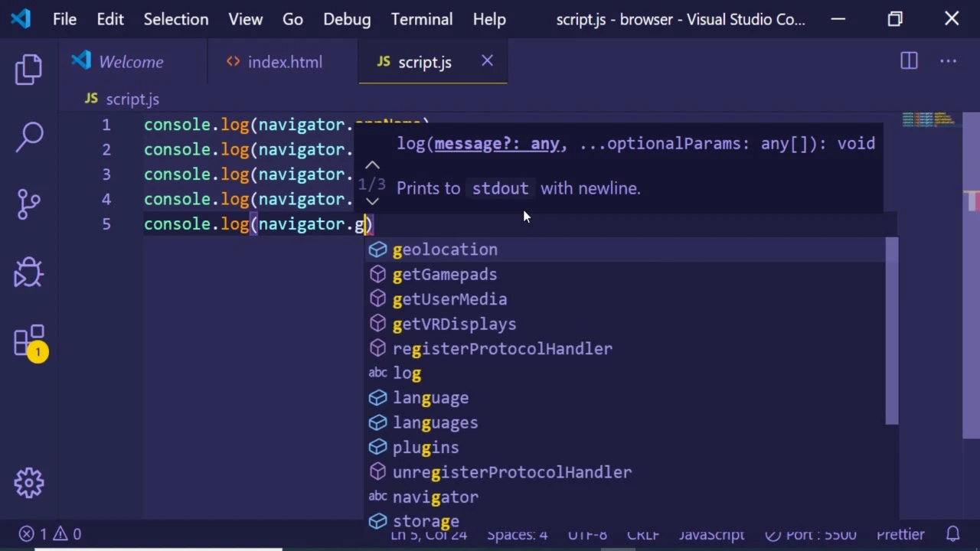980x551 pixels.
Task: Click the Run and Debug icon
Action: click(28, 272)
